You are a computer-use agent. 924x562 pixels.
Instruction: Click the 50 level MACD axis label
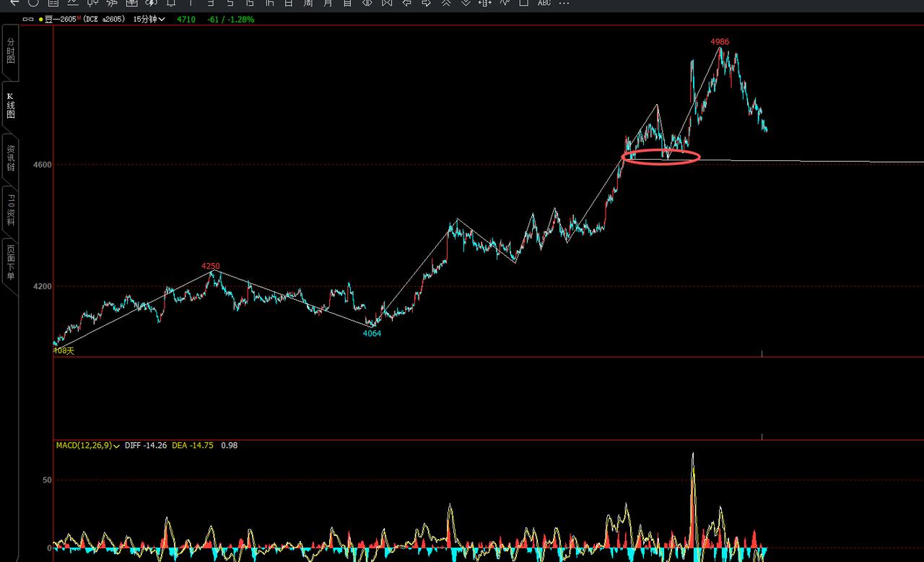[46, 480]
